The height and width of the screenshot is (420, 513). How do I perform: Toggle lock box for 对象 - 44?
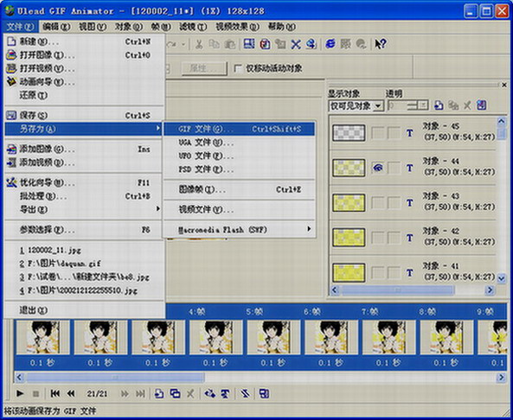click(x=394, y=168)
